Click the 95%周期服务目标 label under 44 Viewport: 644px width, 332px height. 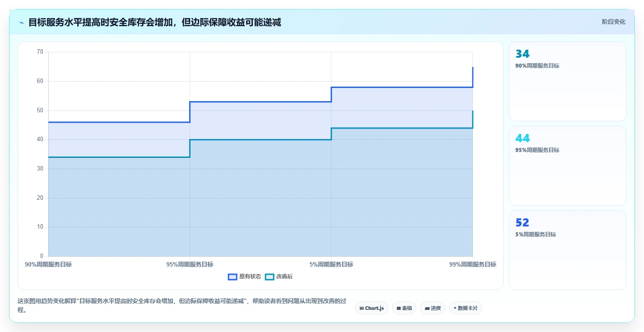pos(537,150)
